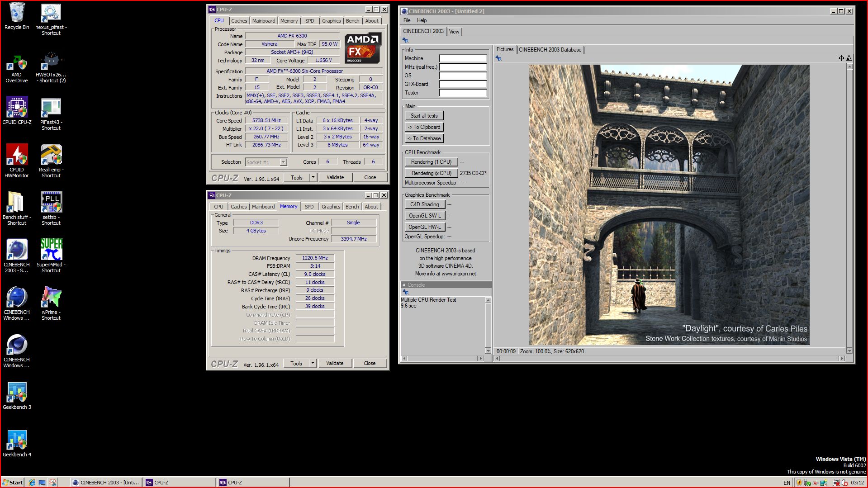
Task: Click move-view cross icon in Pictures panel
Action: [841, 58]
